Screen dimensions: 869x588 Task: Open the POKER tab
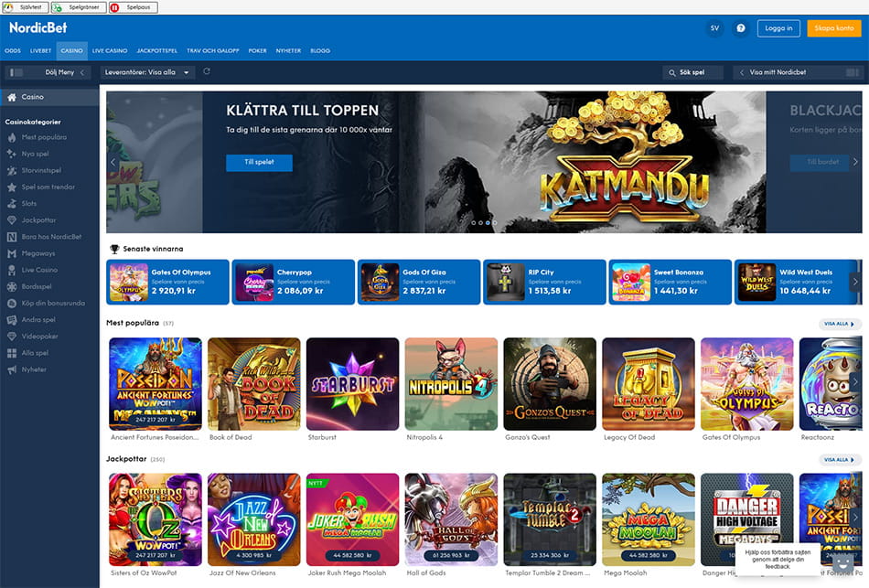(x=257, y=51)
